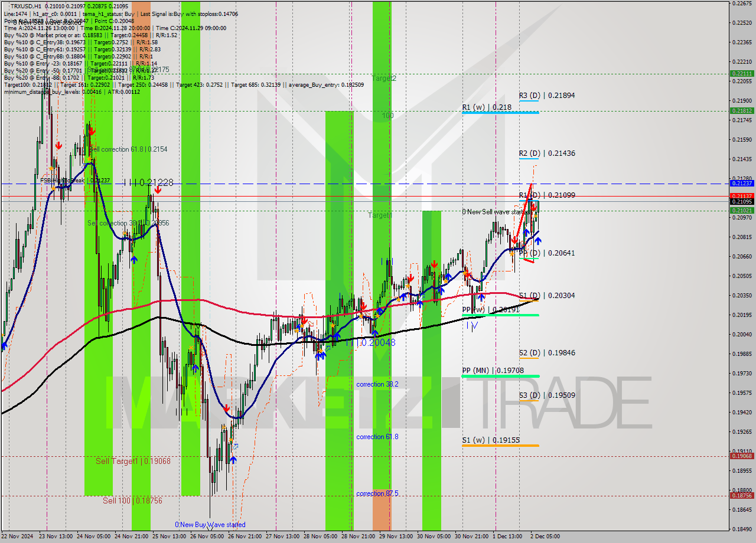This screenshot has height=543, width=756.
Task: Select the 'R1 (D) | 0.21099' pivot label
Action: tap(547, 195)
